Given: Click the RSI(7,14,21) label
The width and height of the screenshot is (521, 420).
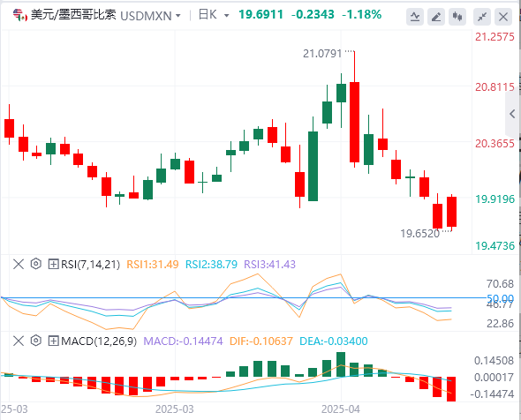Looking at the screenshot, I should click(90, 265).
